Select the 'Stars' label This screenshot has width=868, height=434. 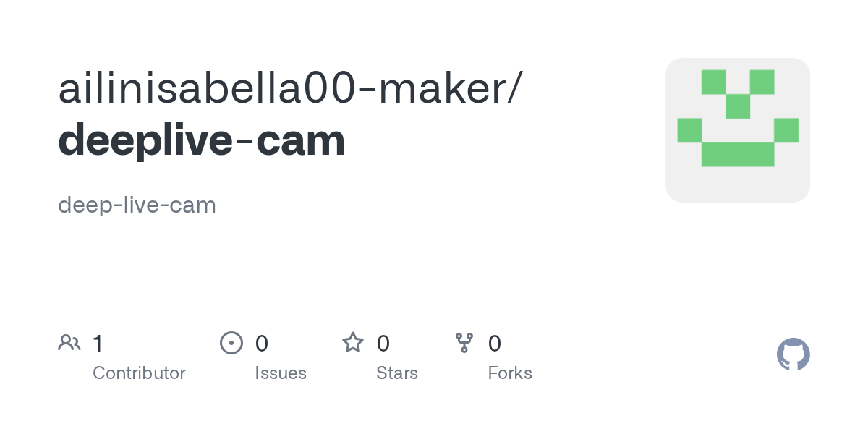(397, 373)
